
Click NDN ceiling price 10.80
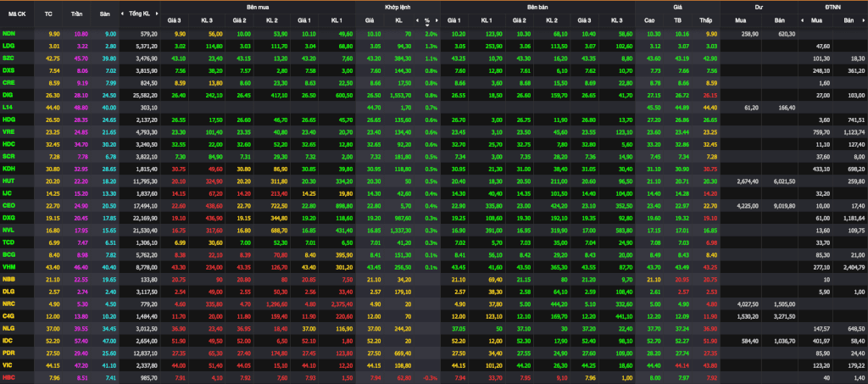tap(81, 34)
